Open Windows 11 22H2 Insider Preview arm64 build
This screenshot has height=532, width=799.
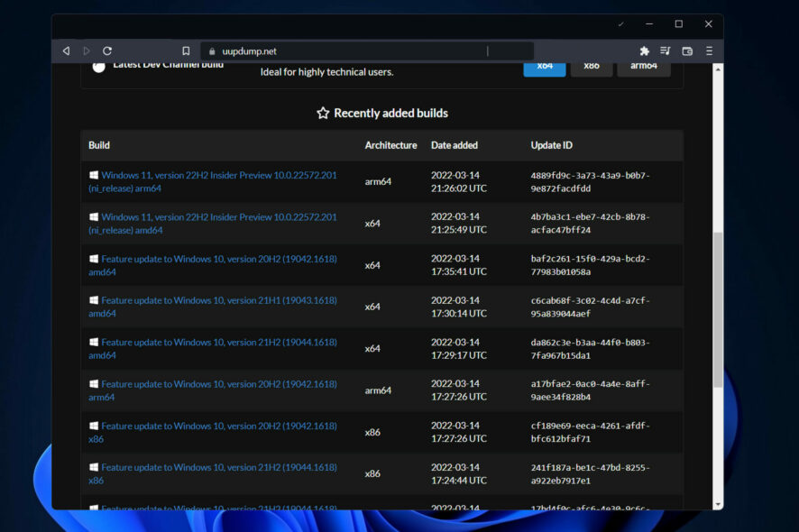point(213,182)
